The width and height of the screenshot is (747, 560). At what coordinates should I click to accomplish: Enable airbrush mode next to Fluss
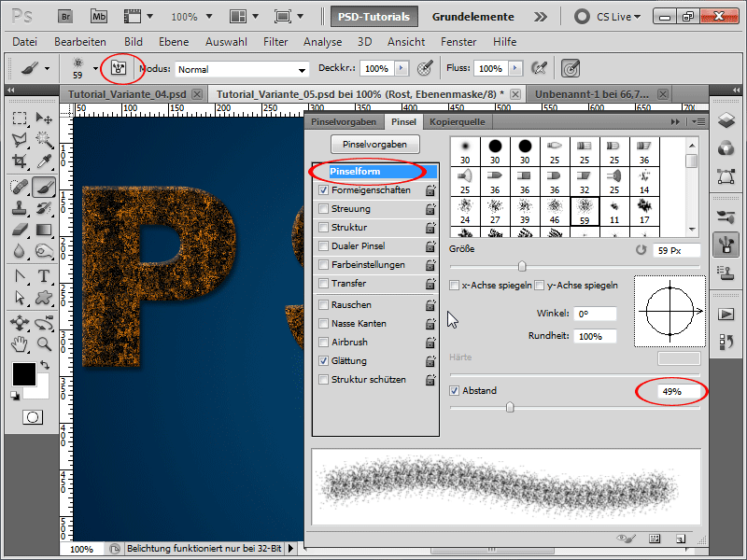point(539,68)
